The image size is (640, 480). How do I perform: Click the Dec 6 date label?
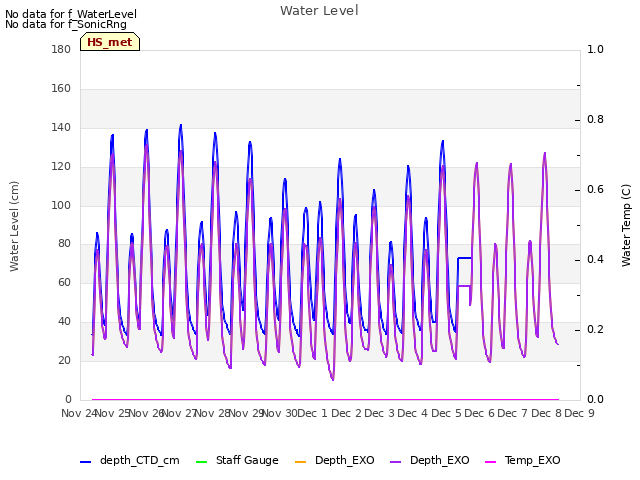(x=479, y=413)
